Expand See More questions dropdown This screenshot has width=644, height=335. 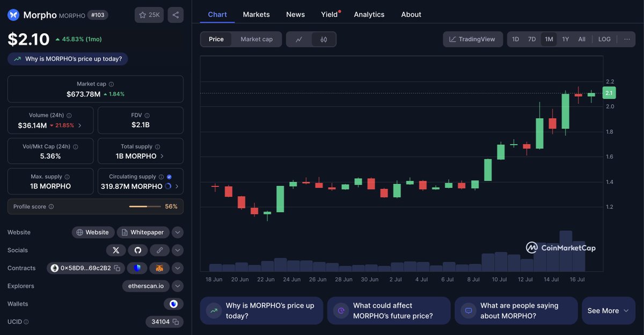click(609, 311)
